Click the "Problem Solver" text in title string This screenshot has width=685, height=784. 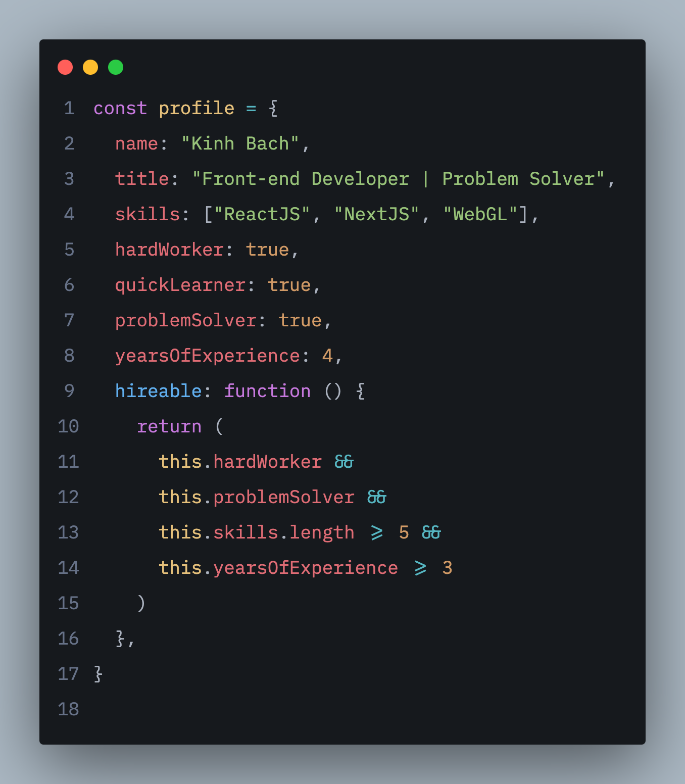click(x=518, y=179)
